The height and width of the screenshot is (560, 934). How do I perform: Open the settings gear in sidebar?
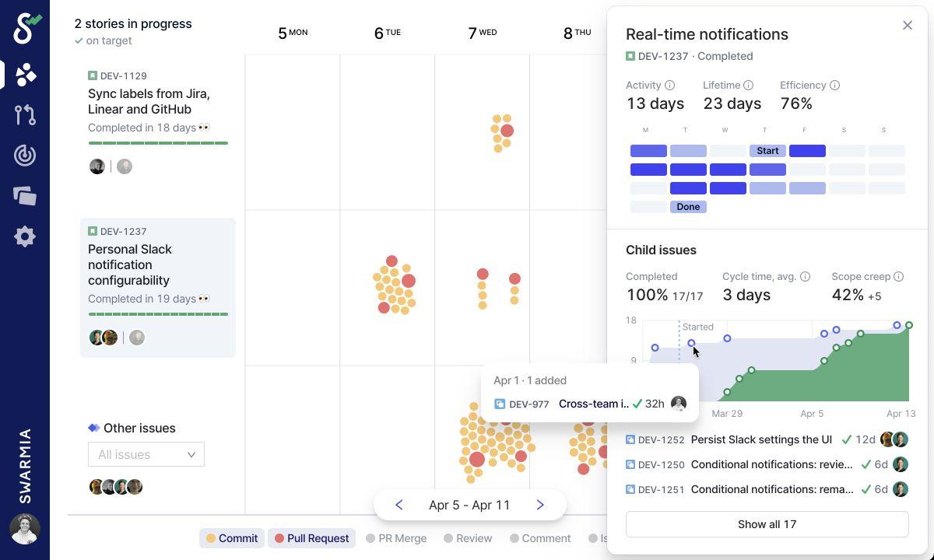click(25, 236)
